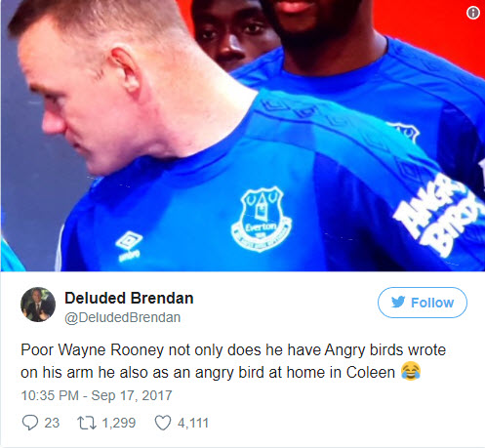Click the Twitter bird icon in Follow
Viewport: 485px width, 448px height.
pyautogui.click(x=398, y=303)
